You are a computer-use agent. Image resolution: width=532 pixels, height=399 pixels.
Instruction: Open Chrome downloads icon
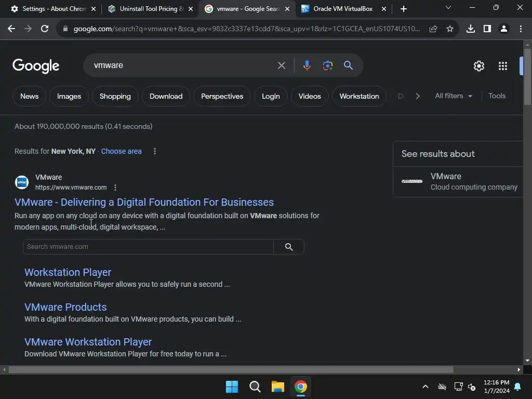[471, 29]
